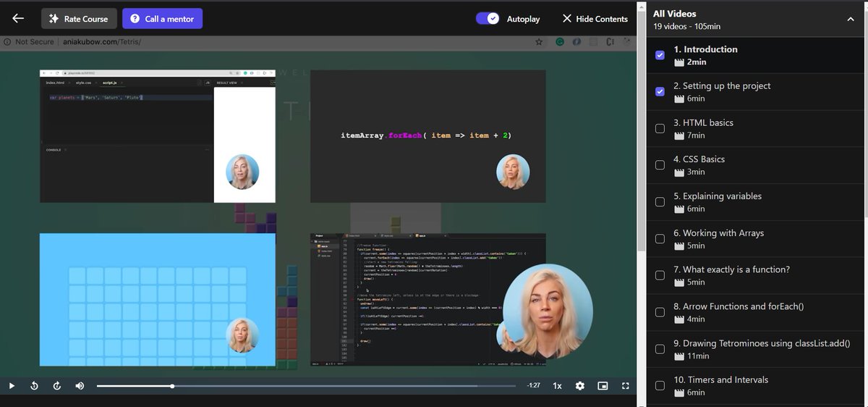Change playback speed from 1x

pos(558,386)
